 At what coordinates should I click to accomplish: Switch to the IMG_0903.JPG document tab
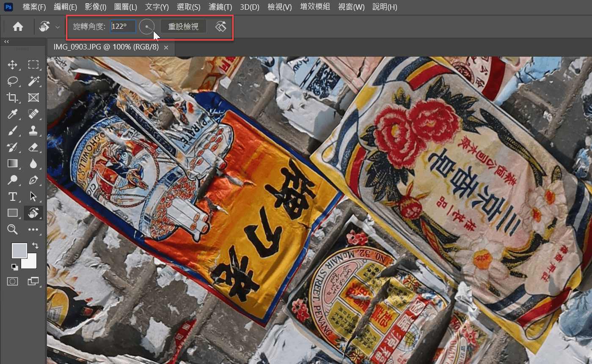point(106,47)
